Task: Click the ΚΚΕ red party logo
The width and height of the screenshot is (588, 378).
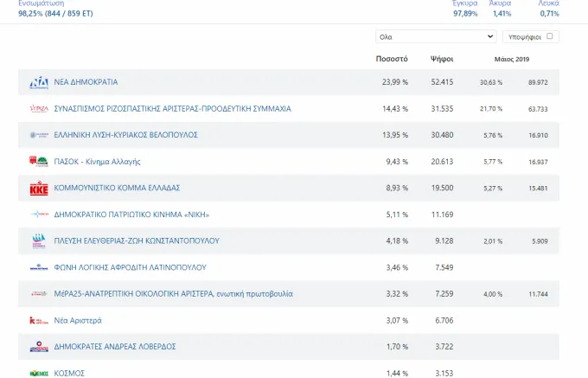Action: [x=39, y=188]
